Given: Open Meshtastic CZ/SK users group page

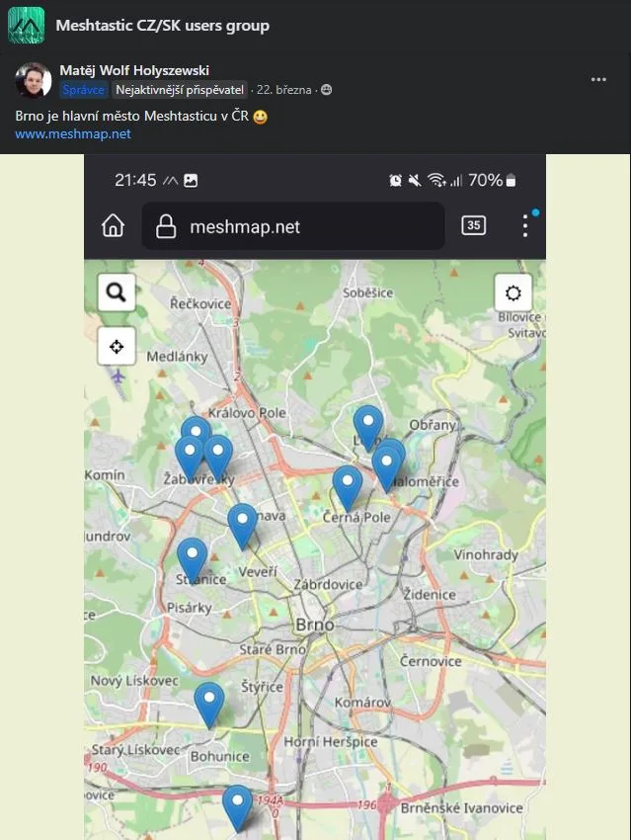Looking at the screenshot, I should pyautogui.click(x=162, y=26).
